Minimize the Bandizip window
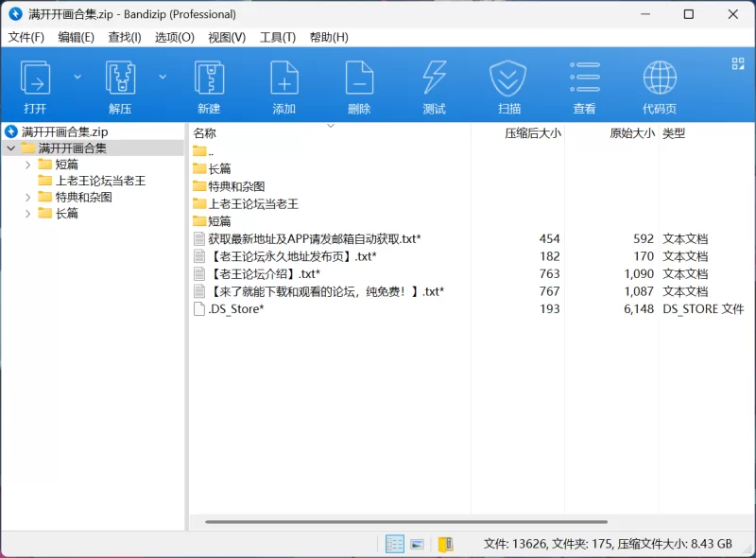The height and width of the screenshot is (558, 756). [x=645, y=14]
